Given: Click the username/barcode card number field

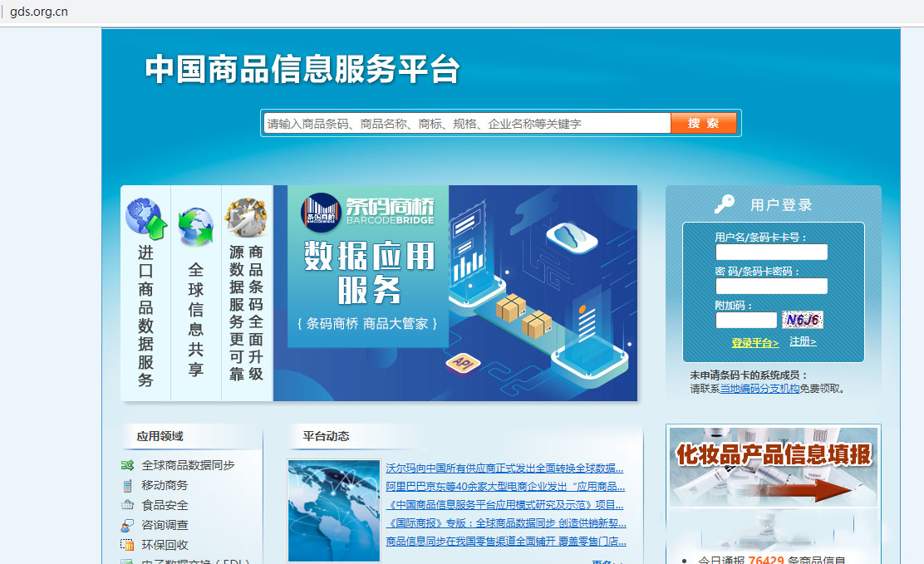Looking at the screenshot, I should point(771,253).
